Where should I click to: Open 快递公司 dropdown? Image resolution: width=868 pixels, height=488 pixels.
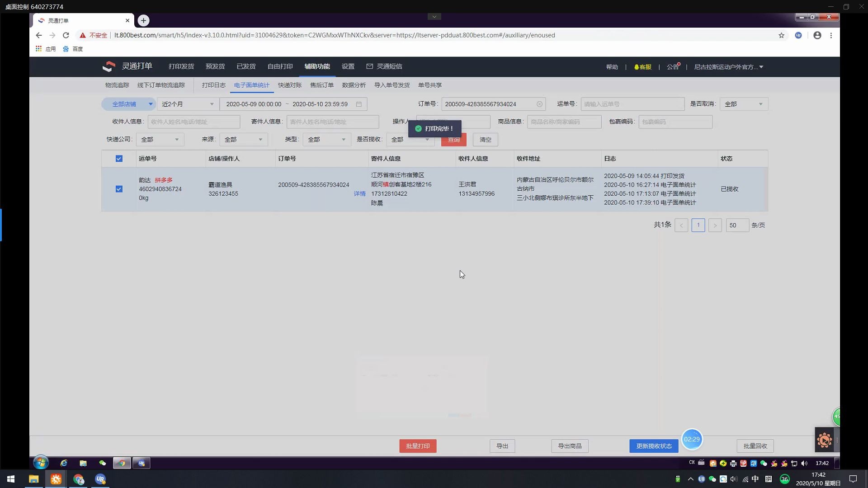pyautogui.click(x=160, y=140)
